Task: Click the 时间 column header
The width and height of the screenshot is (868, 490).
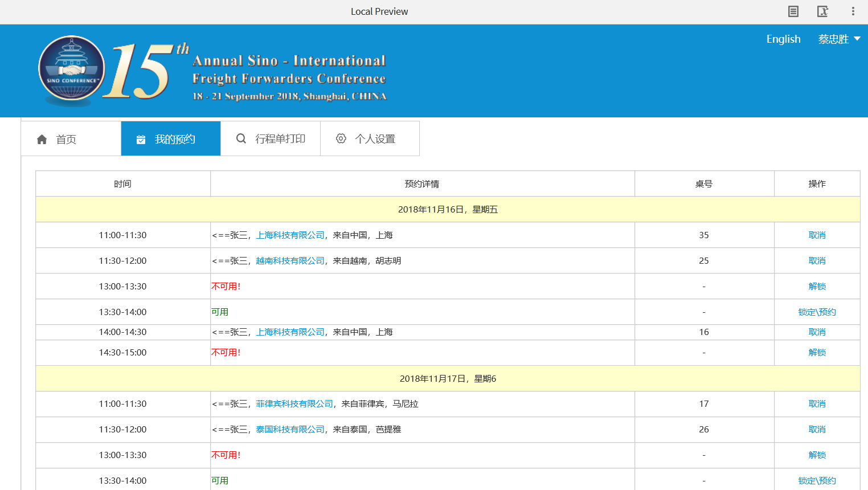Action: point(123,184)
